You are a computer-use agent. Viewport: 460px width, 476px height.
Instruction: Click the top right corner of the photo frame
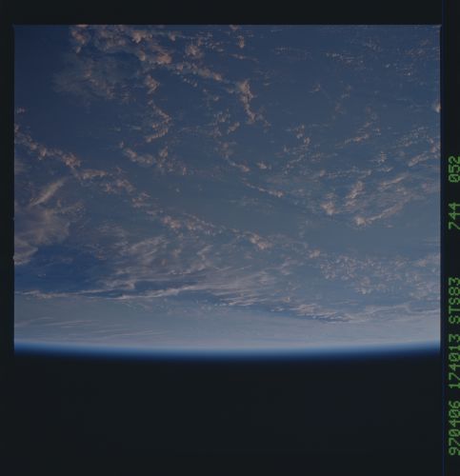(x=440, y=25)
